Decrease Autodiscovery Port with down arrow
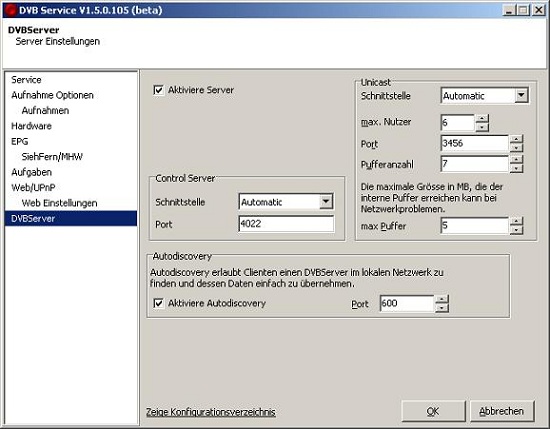The image size is (550, 429). (x=442, y=308)
